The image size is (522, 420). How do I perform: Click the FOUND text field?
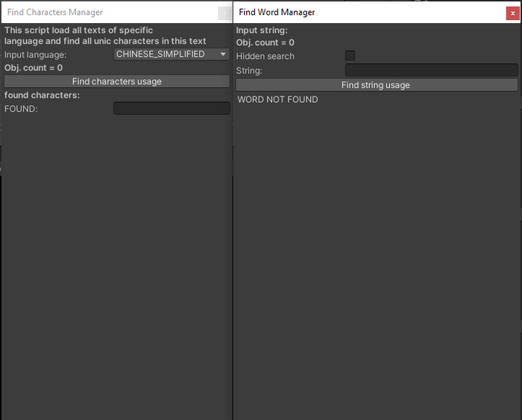(172, 109)
